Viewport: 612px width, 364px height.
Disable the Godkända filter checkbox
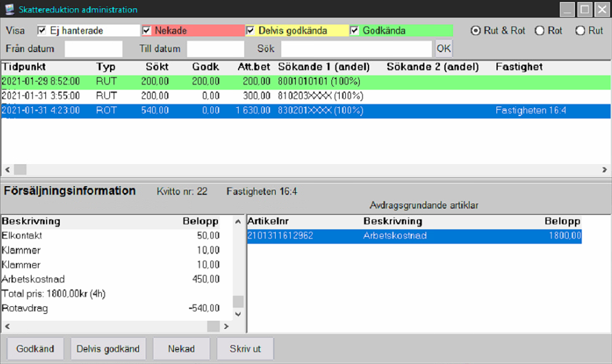click(x=355, y=31)
